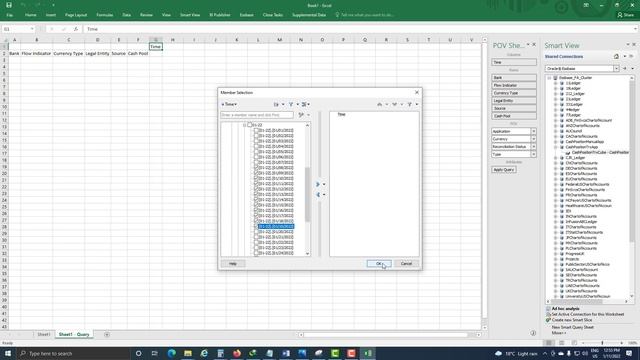Click the Ad hoc analysis link
The image size is (640, 360).
565,309
